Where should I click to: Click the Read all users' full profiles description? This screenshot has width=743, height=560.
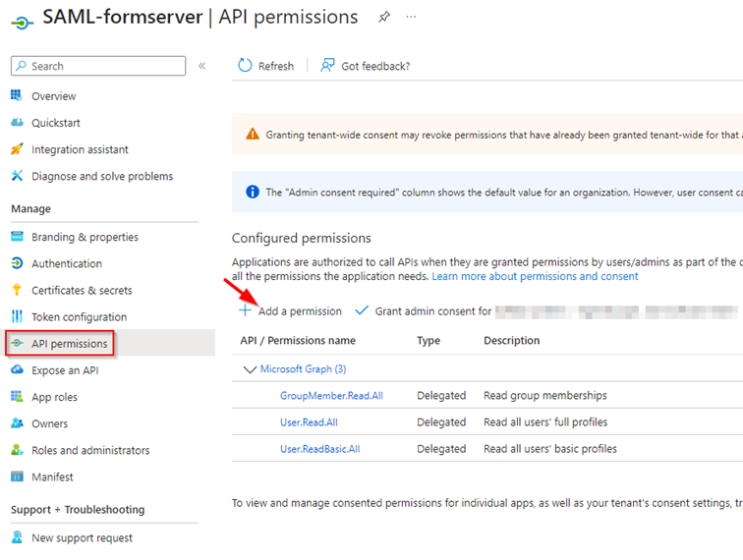click(545, 422)
